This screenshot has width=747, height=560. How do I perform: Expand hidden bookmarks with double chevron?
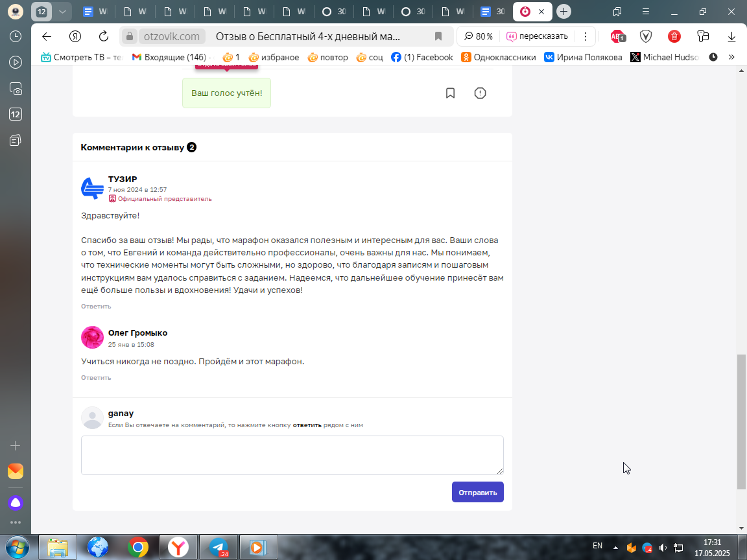coord(731,57)
